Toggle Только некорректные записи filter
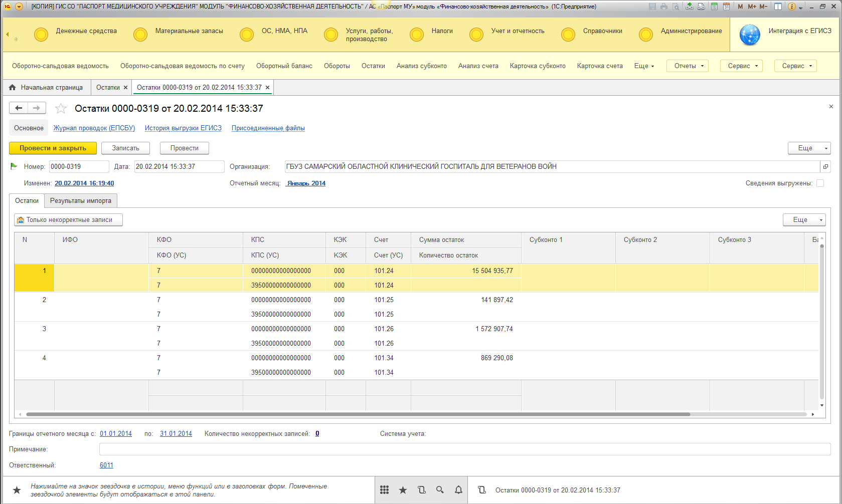Image resolution: width=842 pixels, height=504 pixels. pos(68,220)
